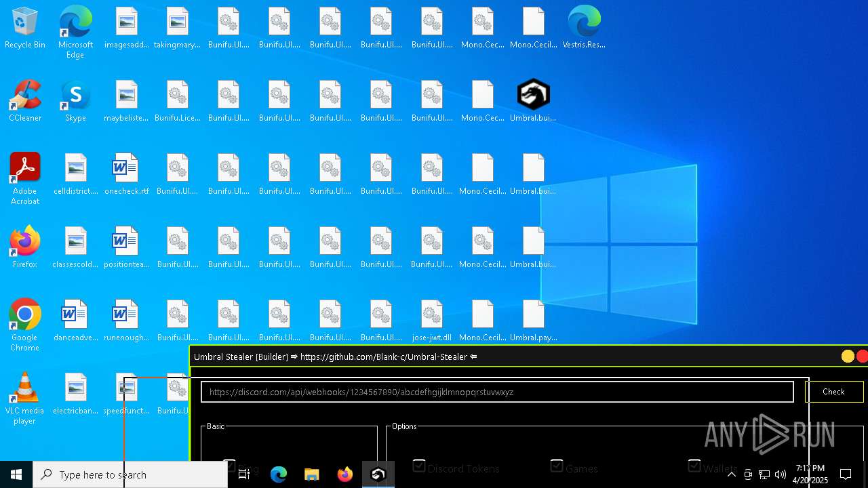868x488 pixels.
Task: Open the VLC media player shortcut
Action: point(25,399)
